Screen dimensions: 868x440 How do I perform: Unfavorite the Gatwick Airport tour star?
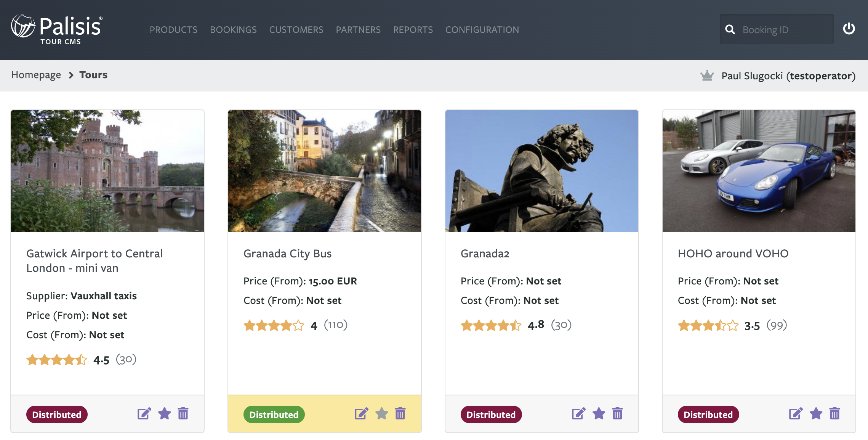click(x=164, y=414)
